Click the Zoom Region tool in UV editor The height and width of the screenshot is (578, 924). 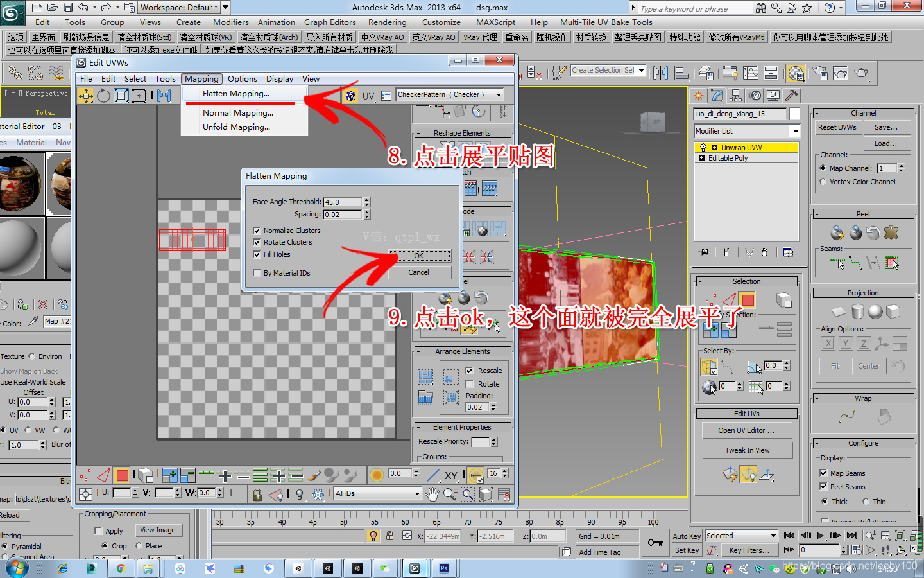coord(468,494)
